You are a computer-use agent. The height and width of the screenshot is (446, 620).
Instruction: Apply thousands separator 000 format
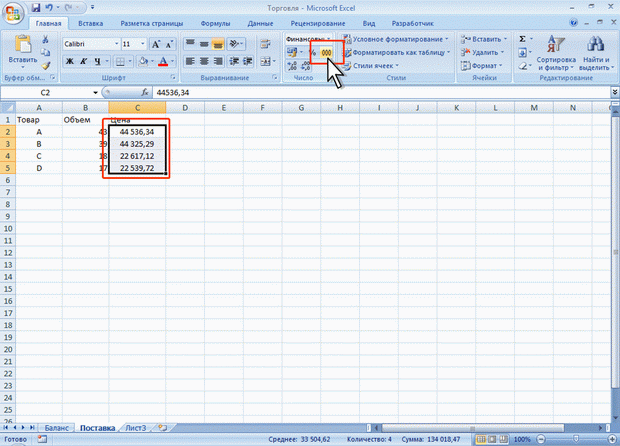(x=326, y=52)
